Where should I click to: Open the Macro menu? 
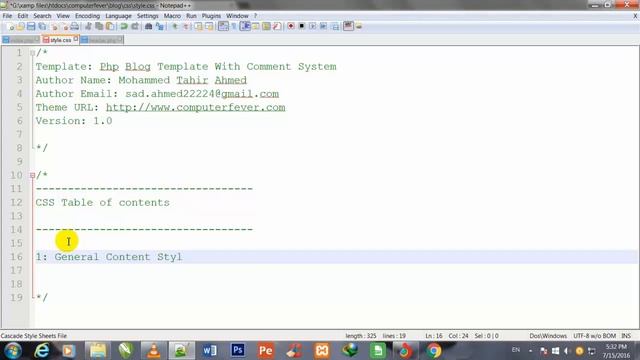172,16
